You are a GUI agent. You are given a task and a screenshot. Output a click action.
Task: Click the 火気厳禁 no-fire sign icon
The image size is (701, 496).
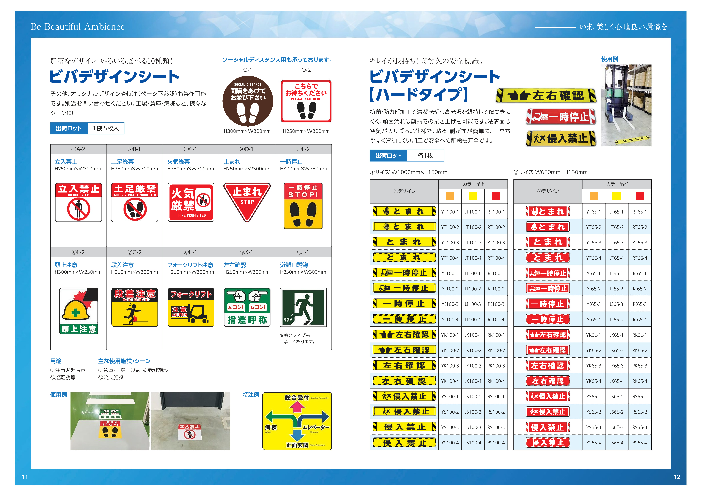click(x=190, y=201)
